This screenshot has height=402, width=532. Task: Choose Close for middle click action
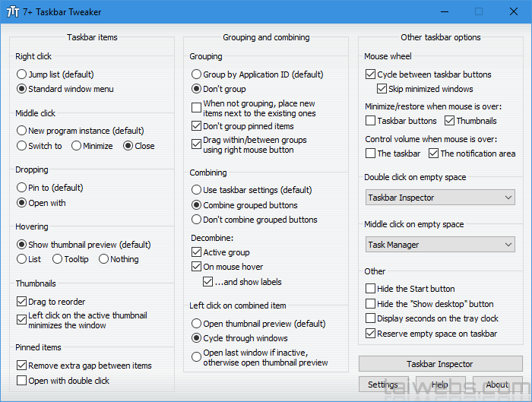(x=128, y=146)
